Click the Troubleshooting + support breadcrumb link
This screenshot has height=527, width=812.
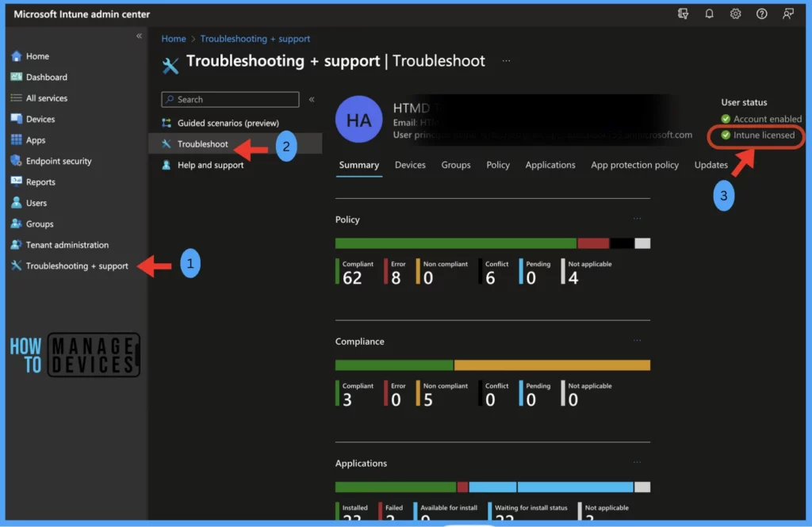tap(255, 39)
